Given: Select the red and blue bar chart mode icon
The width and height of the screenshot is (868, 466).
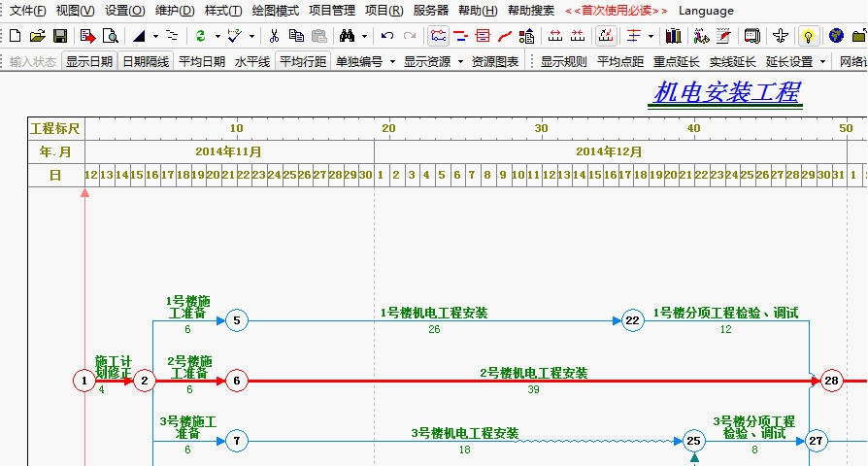Looking at the screenshot, I should pos(460,37).
